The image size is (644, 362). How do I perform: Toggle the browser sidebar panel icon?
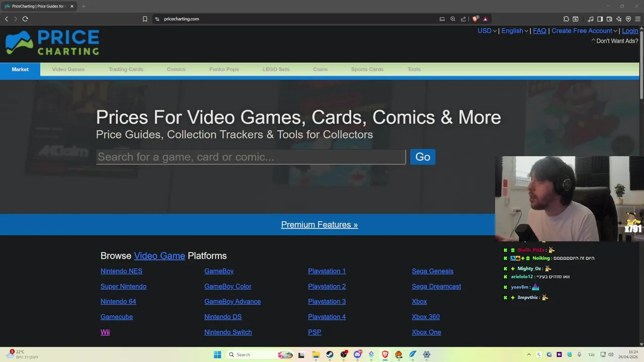(600, 19)
